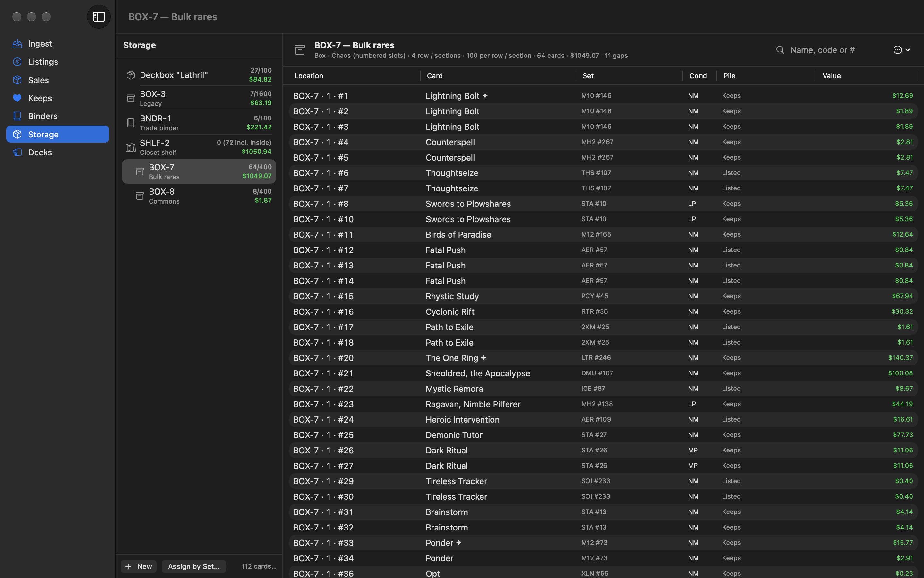
Task: Toggle the sidebar visibility button
Action: click(98, 16)
